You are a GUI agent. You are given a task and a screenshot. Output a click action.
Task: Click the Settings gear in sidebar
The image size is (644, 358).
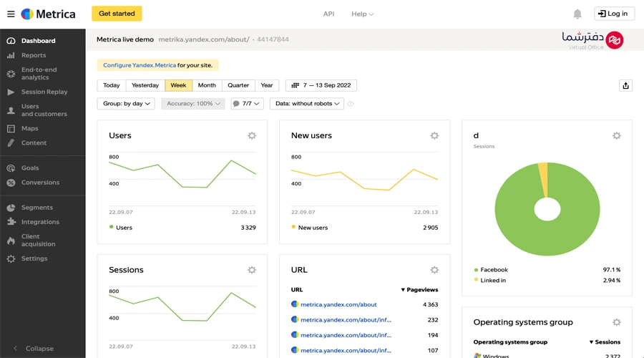coord(11,258)
